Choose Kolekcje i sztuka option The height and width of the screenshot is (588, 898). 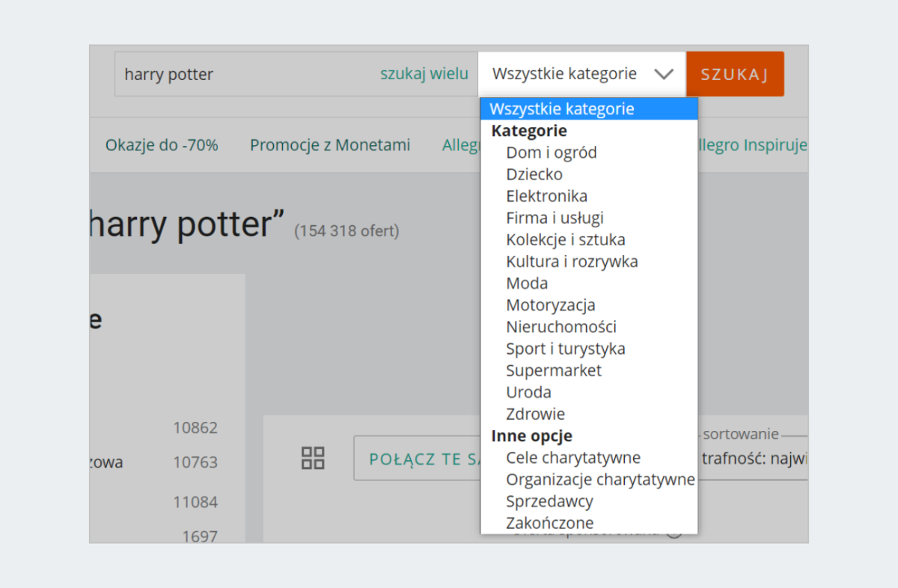point(565,240)
